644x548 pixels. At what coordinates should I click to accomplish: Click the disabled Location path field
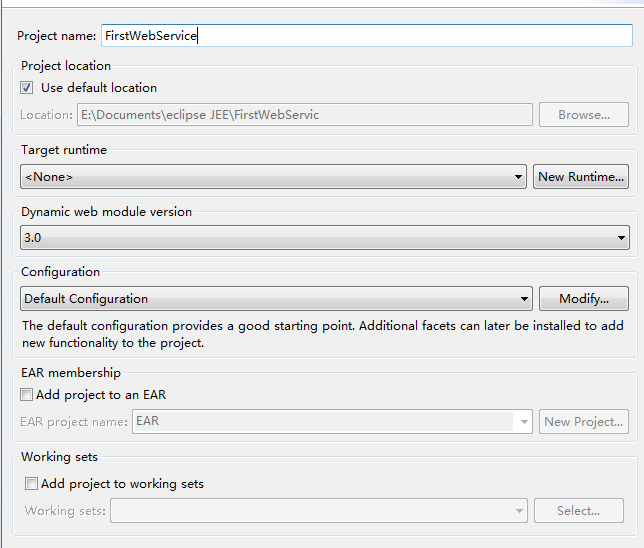(x=305, y=115)
